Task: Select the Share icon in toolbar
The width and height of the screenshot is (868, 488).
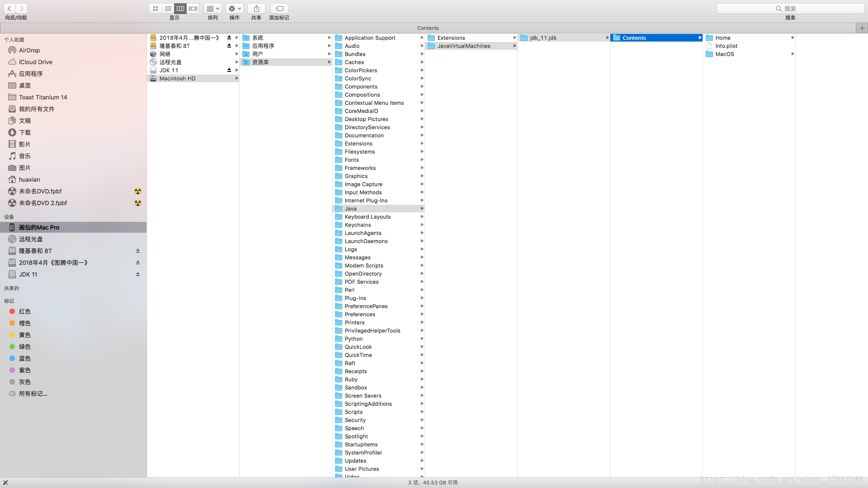Action: 256,8
